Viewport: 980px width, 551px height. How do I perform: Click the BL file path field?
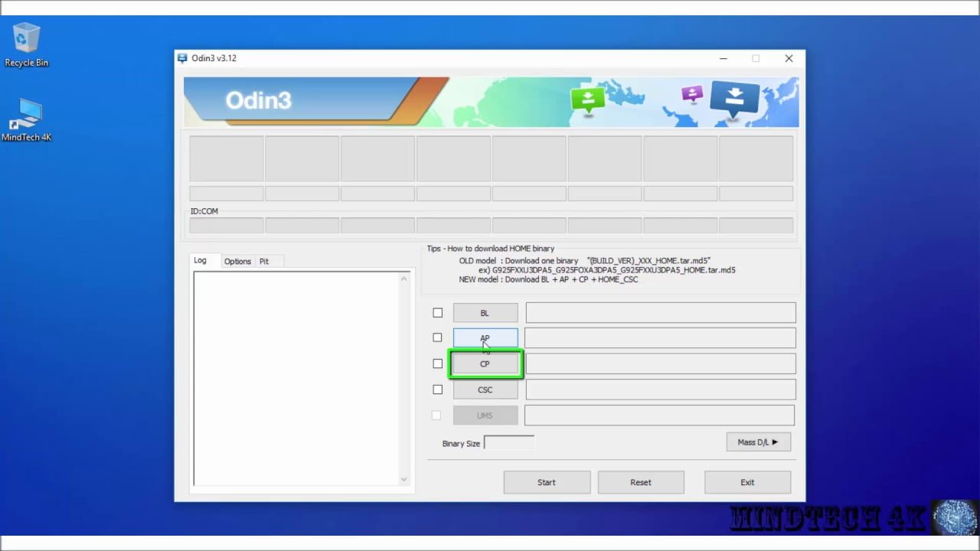[x=660, y=312]
